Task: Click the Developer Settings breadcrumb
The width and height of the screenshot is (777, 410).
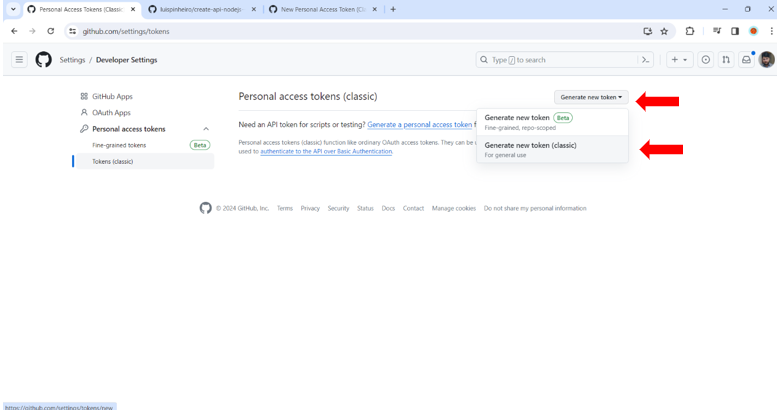Action: 126,60
